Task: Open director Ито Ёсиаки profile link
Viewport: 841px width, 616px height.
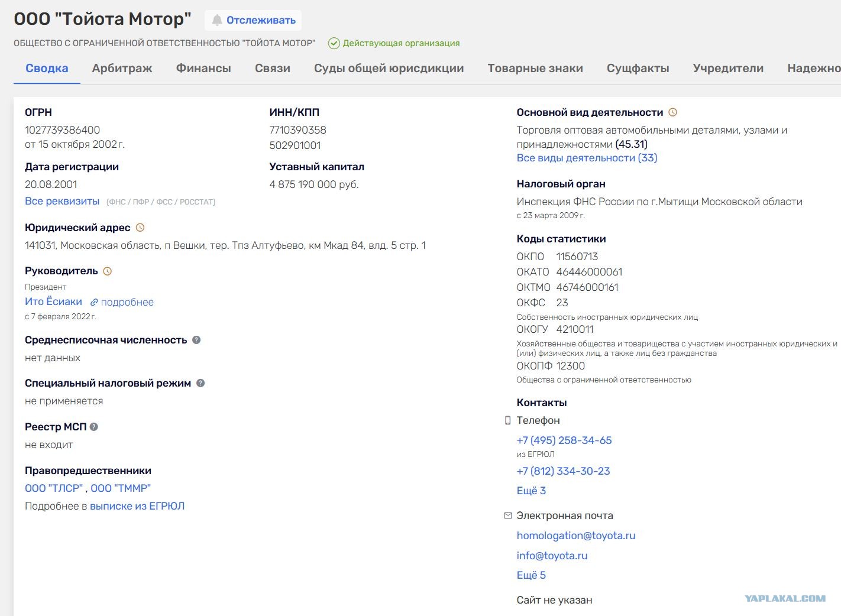Action: pyautogui.click(x=53, y=301)
